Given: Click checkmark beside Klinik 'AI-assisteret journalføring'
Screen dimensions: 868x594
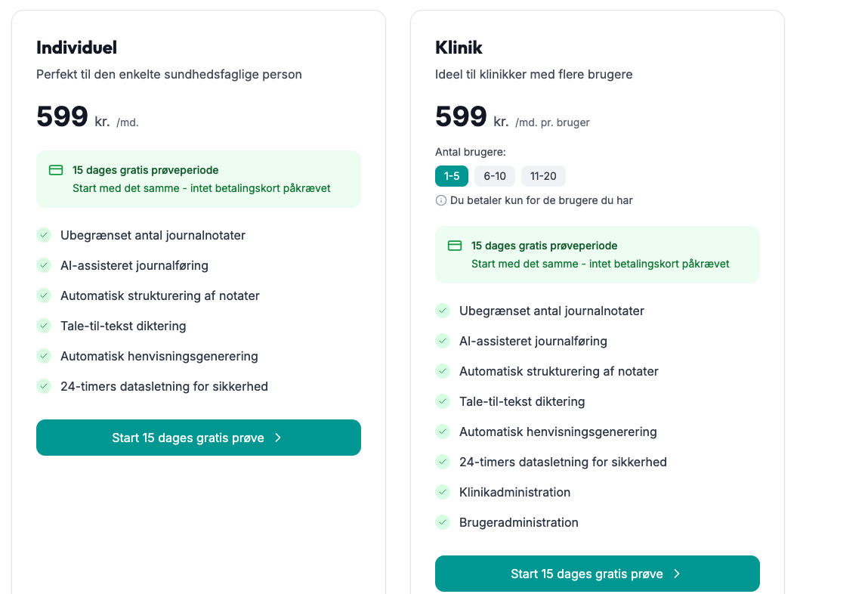Looking at the screenshot, I should click(443, 341).
